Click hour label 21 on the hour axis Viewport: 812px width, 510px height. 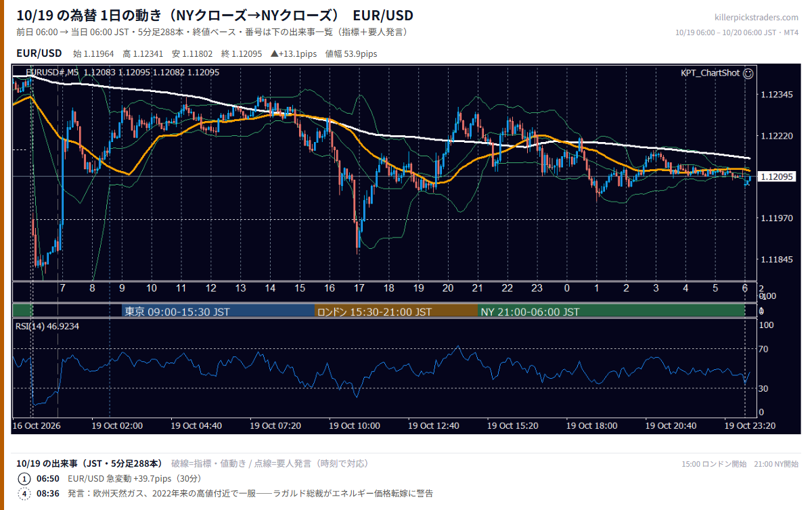(478, 288)
